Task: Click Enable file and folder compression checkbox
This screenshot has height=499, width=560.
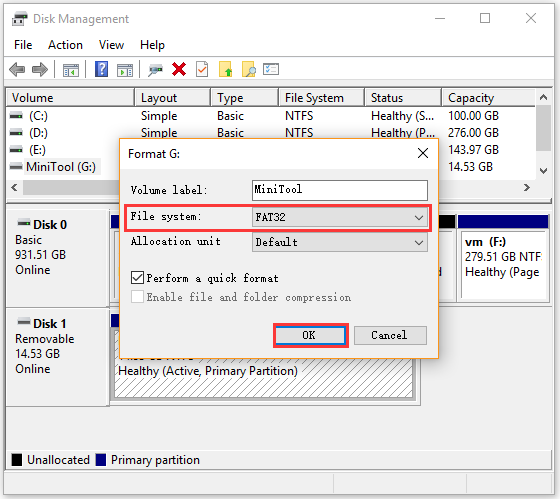Action: coord(138,296)
